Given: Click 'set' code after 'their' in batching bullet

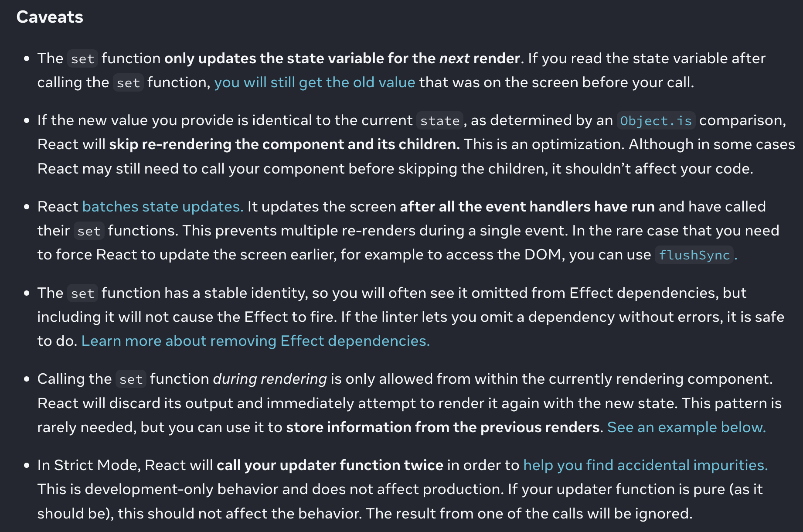Looking at the screenshot, I should (x=89, y=231).
